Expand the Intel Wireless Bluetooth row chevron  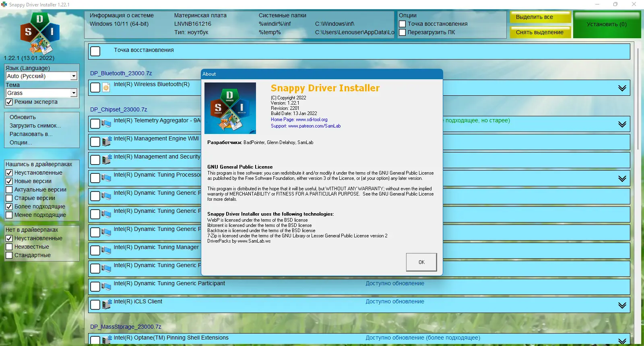[622, 88]
